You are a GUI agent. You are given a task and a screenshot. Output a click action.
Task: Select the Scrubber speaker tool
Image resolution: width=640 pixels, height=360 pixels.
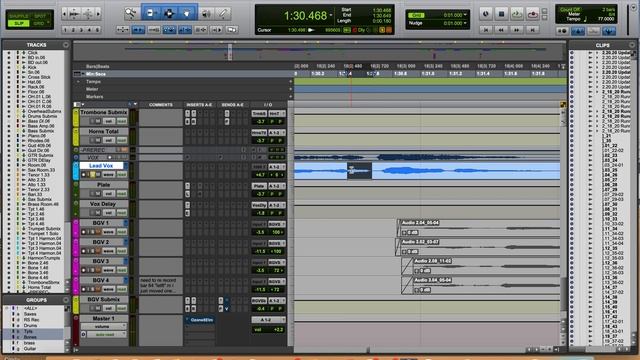pyautogui.click(x=206, y=14)
